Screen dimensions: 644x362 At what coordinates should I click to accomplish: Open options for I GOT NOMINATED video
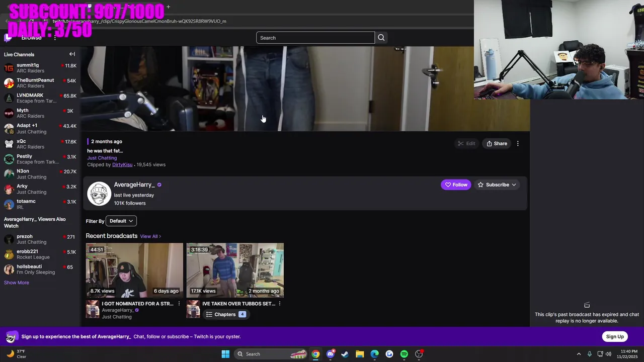(x=179, y=304)
